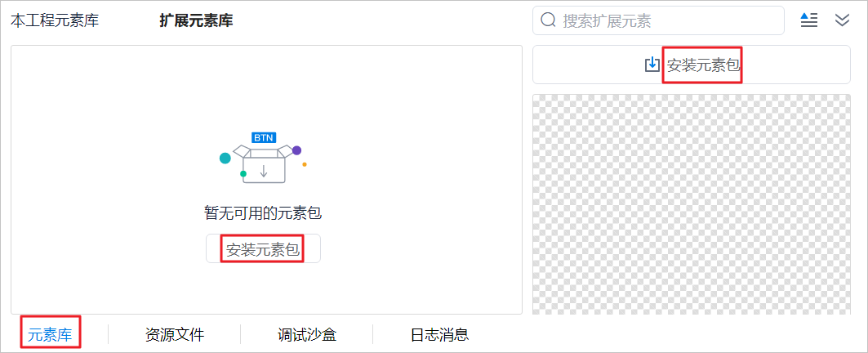Focus the 搜索扩展元素 search field
The image size is (868, 353).
[658, 20]
